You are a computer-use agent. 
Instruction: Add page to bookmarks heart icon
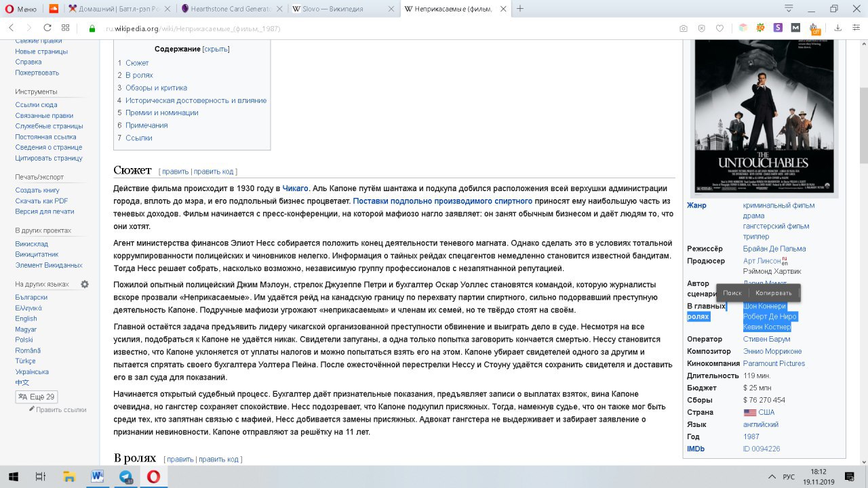[x=719, y=28]
